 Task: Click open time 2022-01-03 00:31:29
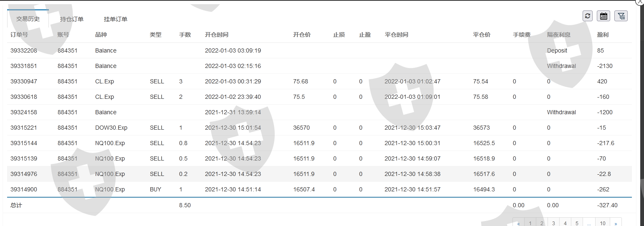pos(233,81)
